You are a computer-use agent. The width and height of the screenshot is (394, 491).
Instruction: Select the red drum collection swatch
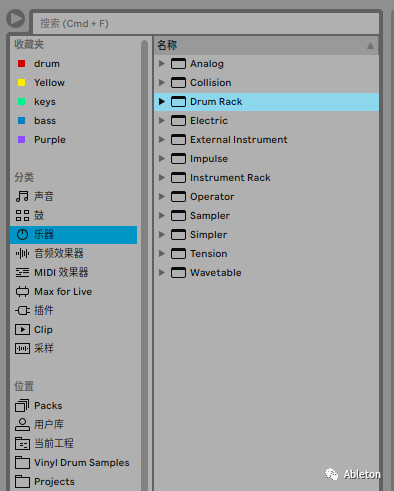click(21, 64)
